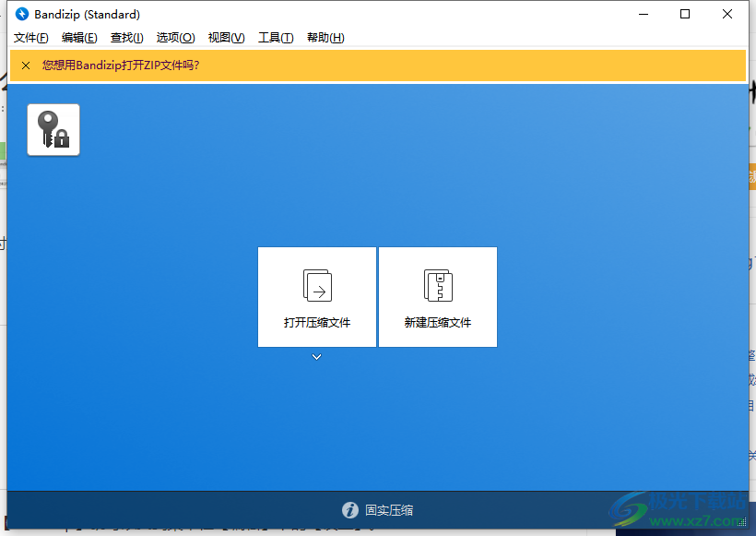Open the 选项(O) menu

[175, 38]
